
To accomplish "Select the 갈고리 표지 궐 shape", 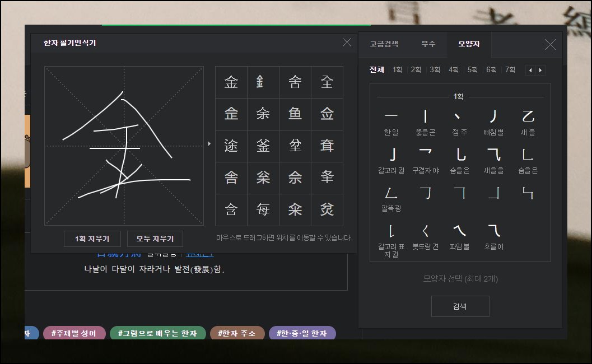I will 391,240.
